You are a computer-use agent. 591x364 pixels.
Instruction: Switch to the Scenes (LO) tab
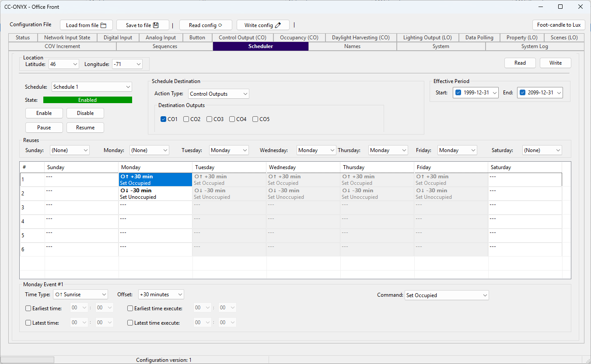[x=564, y=38]
